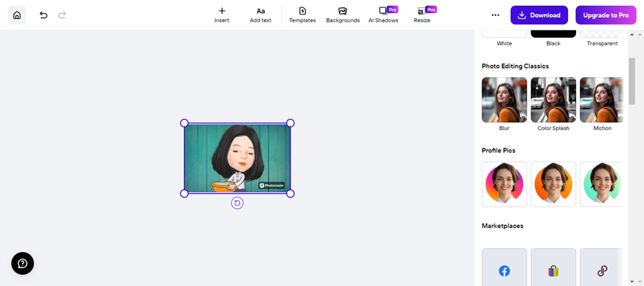Click the top-left image resize handle

pos(184,123)
